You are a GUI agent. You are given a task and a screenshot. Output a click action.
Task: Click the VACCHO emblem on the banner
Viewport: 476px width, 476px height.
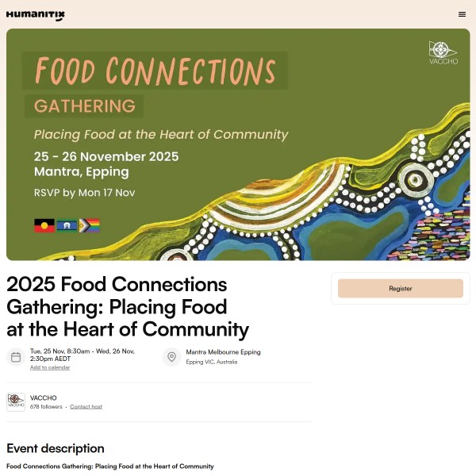pyautogui.click(x=443, y=52)
